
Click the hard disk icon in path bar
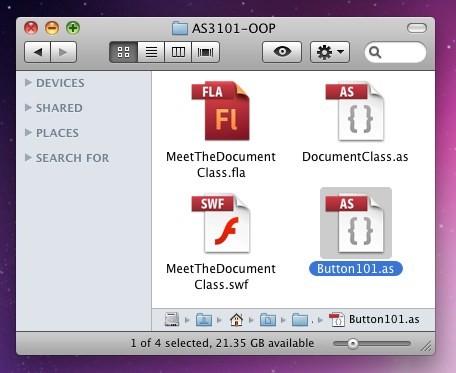pyautogui.click(x=172, y=319)
